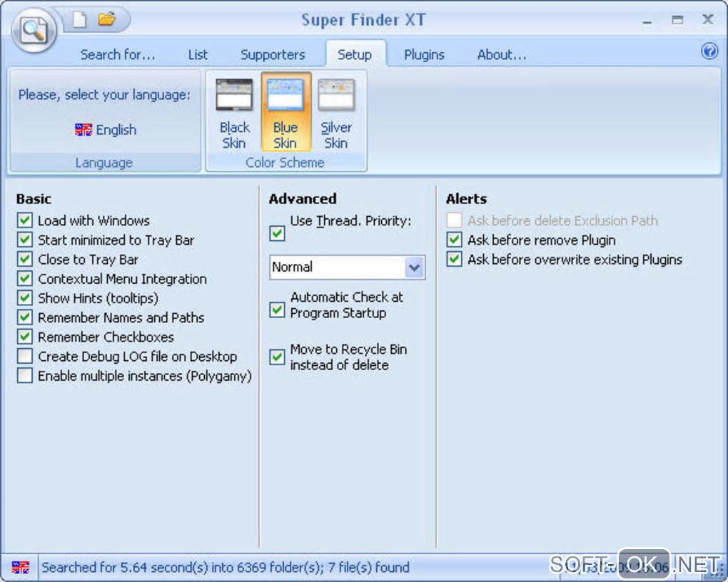
Task: Click the Advanced section heading
Action: click(303, 199)
